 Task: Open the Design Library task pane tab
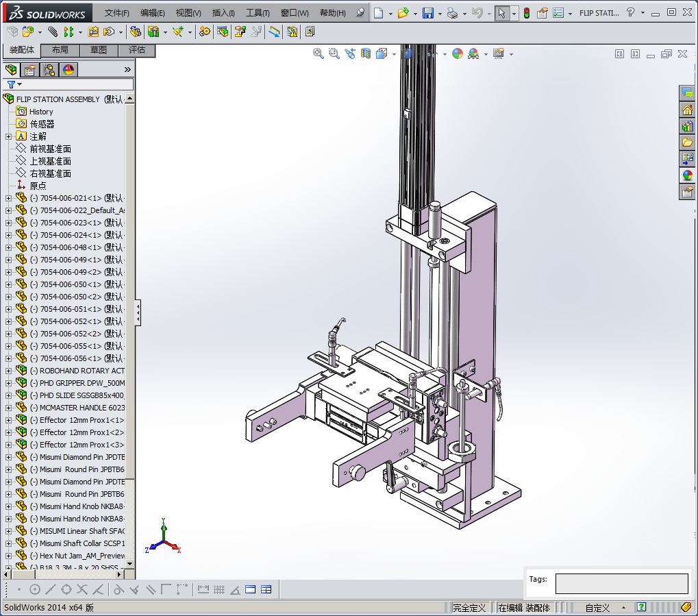click(687, 126)
